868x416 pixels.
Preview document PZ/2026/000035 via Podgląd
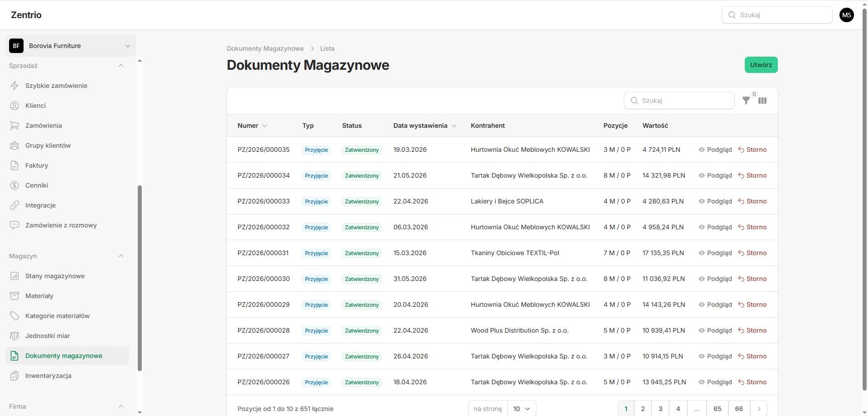715,150
